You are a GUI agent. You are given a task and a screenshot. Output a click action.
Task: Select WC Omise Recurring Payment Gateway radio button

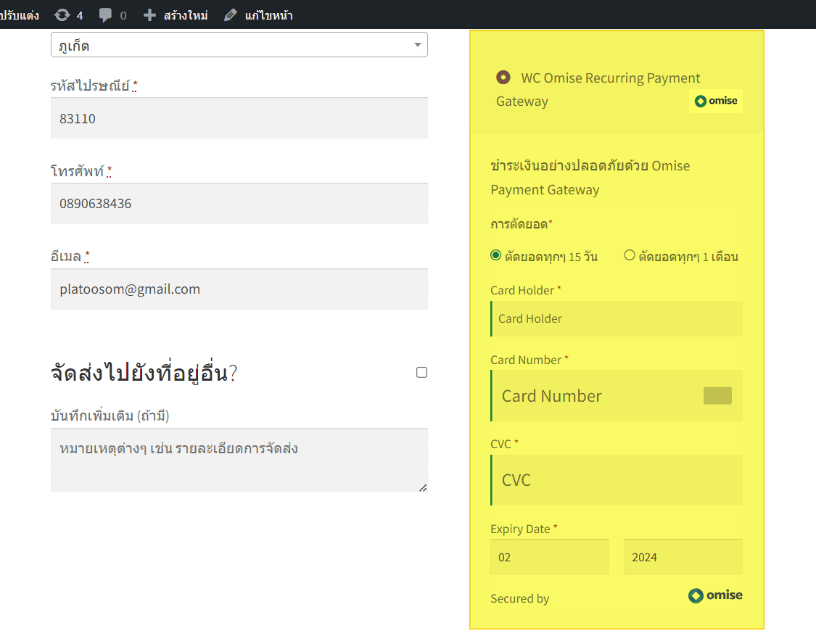tap(503, 77)
